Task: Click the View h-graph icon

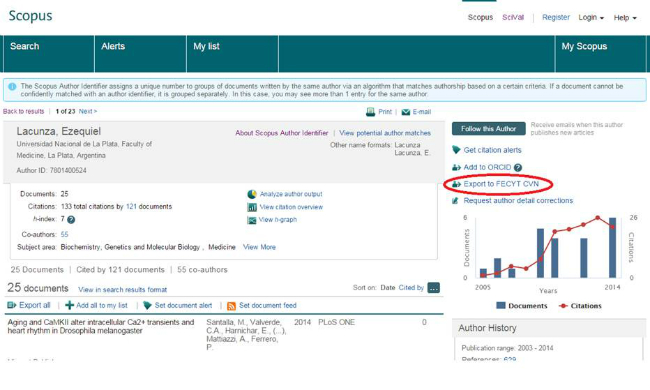Action: click(x=251, y=220)
